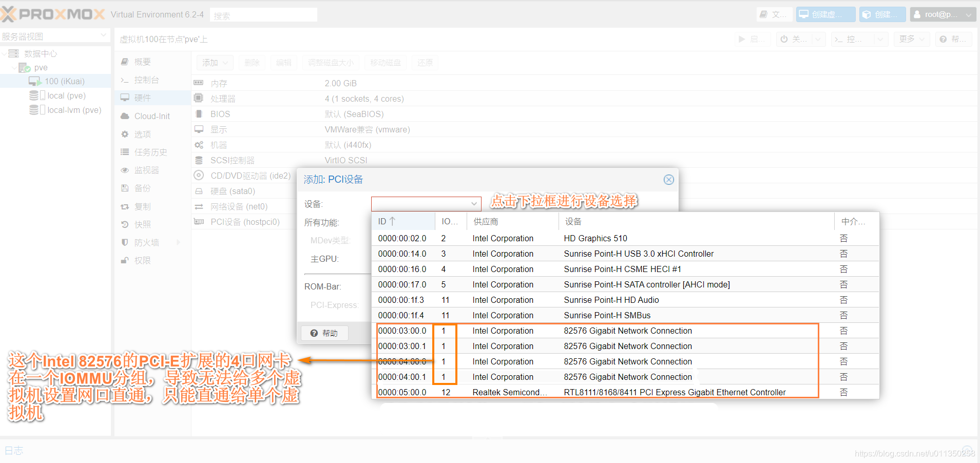980x463 pixels.
Task: Collapse the pve node in tree
Action: tap(14, 67)
